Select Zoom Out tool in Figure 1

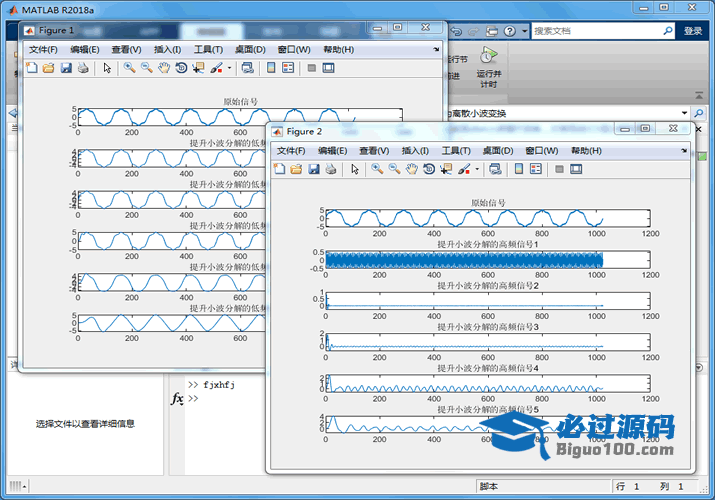tap(146, 68)
